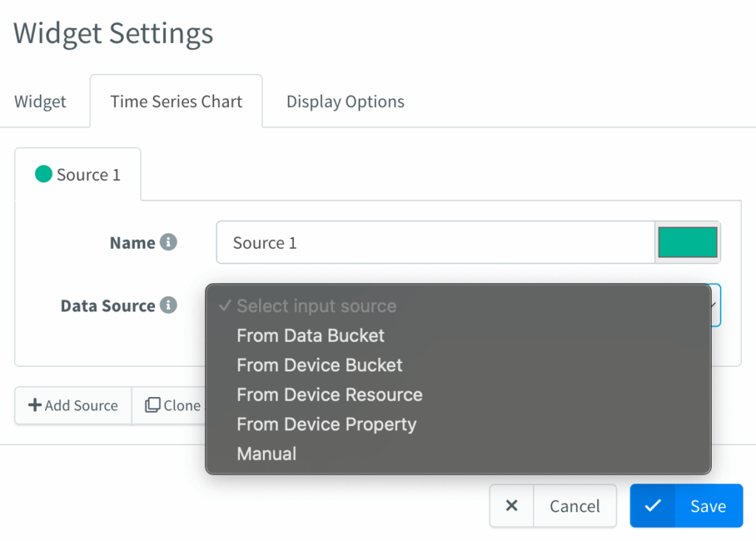Open the green color swatch for Source 1
The width and height of the screenshot is (756, 541).
(687, 242)
